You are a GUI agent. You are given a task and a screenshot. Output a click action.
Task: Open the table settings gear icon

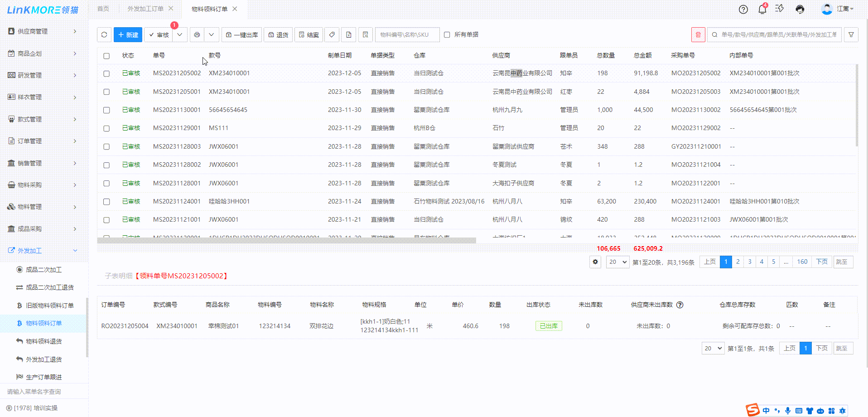[595, 262]
